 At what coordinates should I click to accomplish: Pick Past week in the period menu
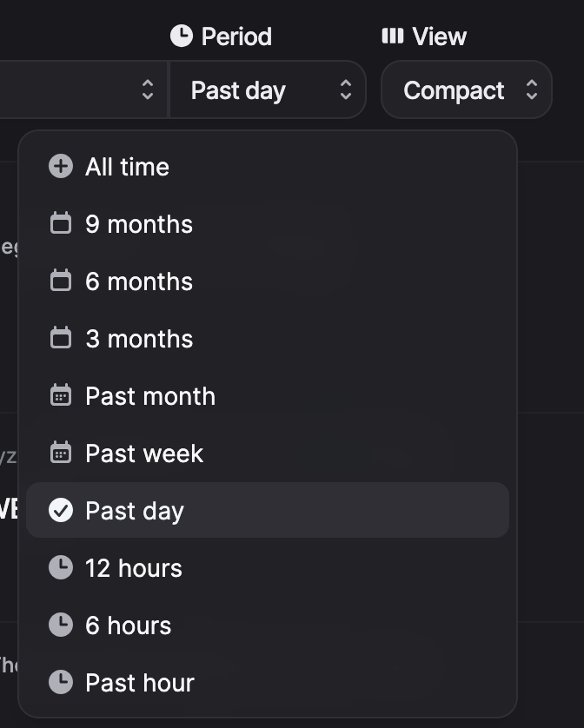click(144, 453)
